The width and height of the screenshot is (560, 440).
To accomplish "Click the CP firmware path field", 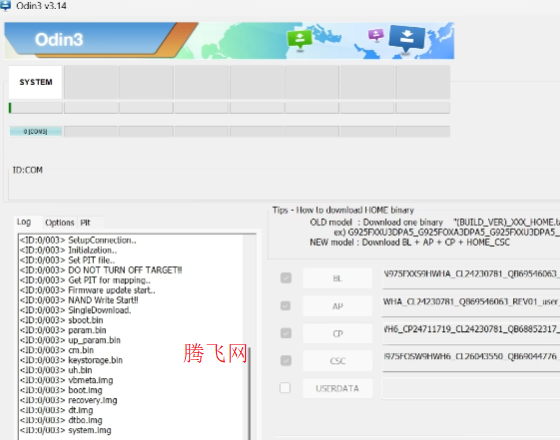I will 471,333.
